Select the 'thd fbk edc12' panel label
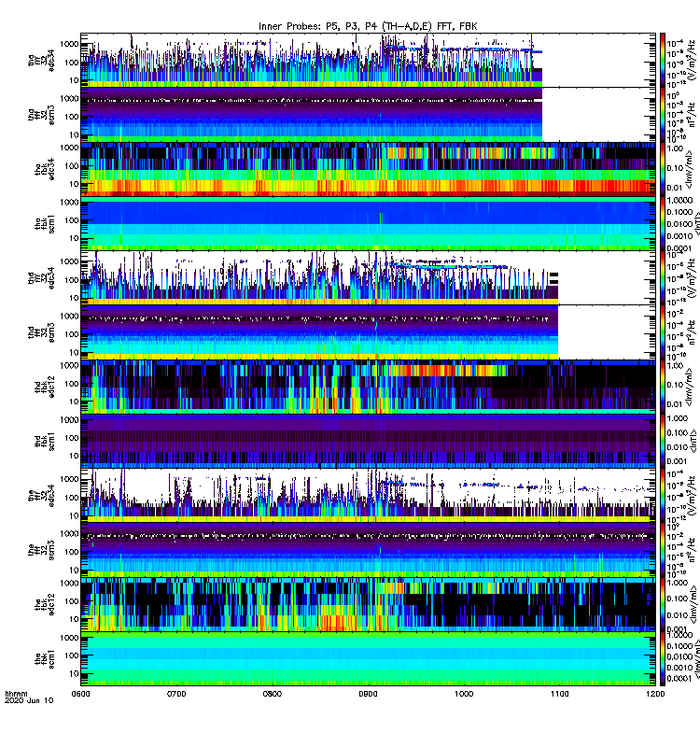 44,387
